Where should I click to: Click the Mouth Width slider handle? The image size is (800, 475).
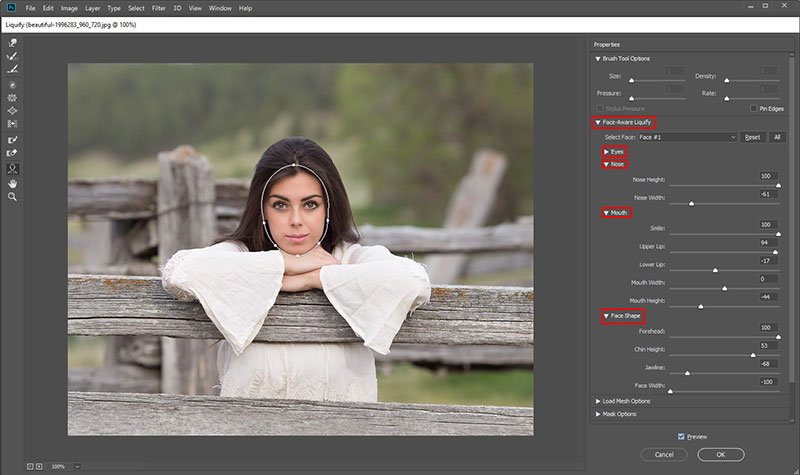click(x=724, y=289)
